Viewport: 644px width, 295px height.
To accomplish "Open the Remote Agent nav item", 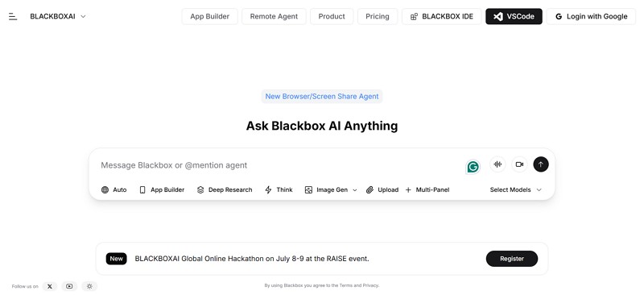I will point(274,16).
